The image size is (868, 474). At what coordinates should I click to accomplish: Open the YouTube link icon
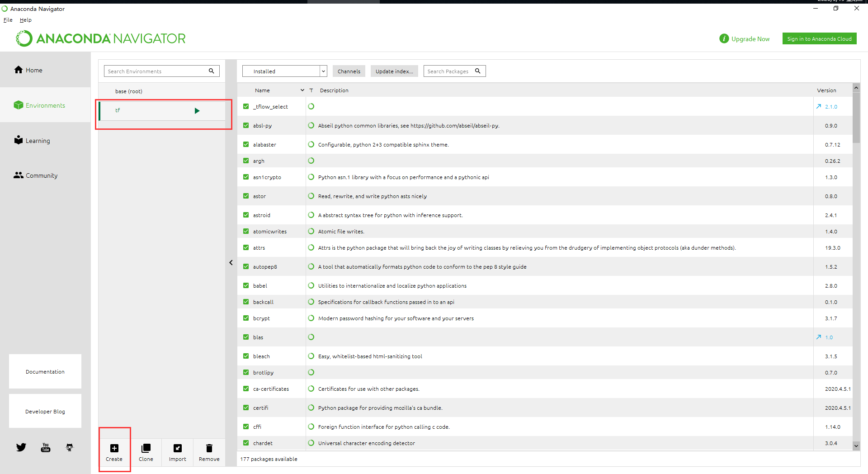click(46, 447)
